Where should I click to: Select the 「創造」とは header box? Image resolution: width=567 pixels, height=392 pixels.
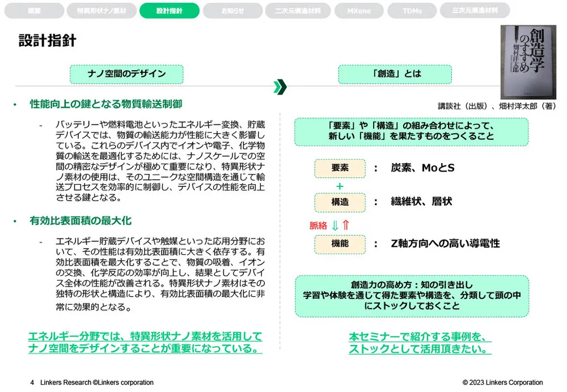pos(395,74)
